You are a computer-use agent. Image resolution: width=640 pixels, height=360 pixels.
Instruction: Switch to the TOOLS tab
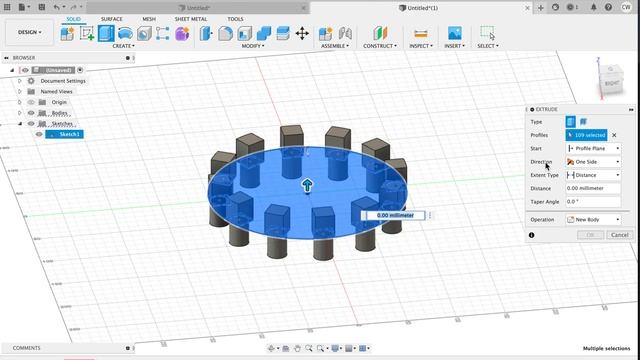[x=235, y=19]
